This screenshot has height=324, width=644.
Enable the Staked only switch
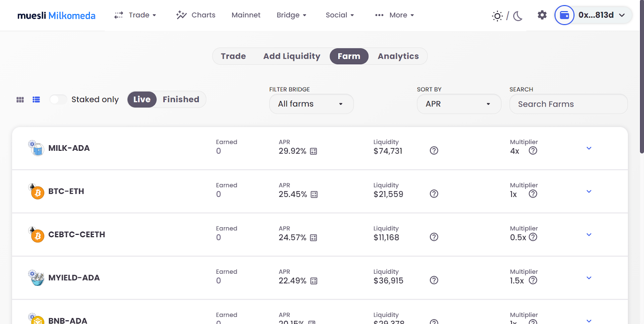click(58, 100)
